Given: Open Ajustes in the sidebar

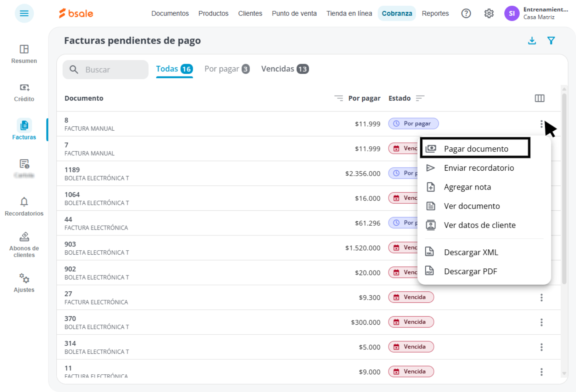Looking at the screenshot, I should coord(24,283).
